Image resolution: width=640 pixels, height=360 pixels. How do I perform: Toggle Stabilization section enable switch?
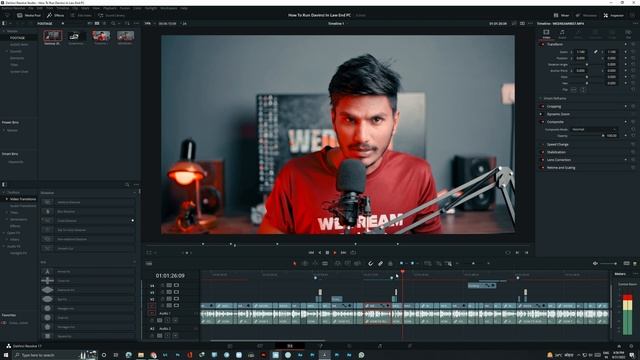coord(542,152)
